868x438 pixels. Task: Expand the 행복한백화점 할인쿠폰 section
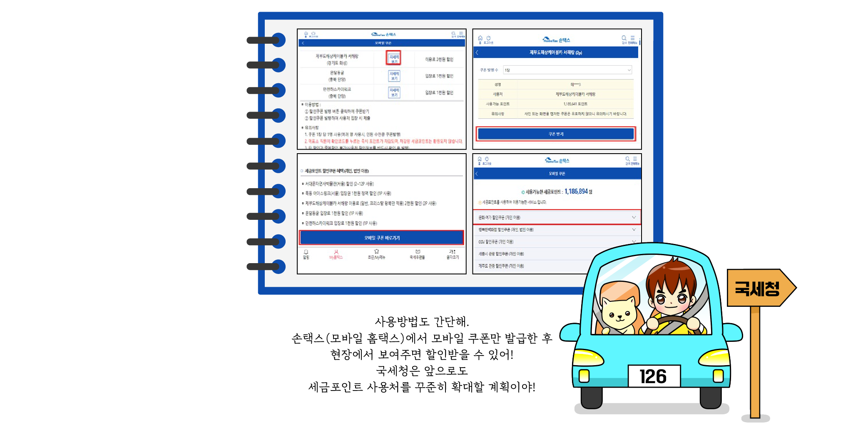tap(557, 229)
